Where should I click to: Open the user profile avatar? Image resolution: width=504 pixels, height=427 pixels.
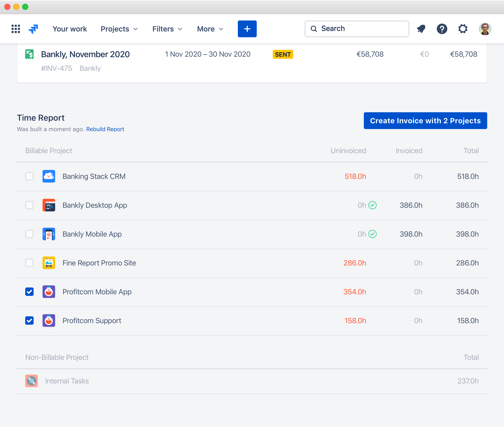tap(485, 29)
